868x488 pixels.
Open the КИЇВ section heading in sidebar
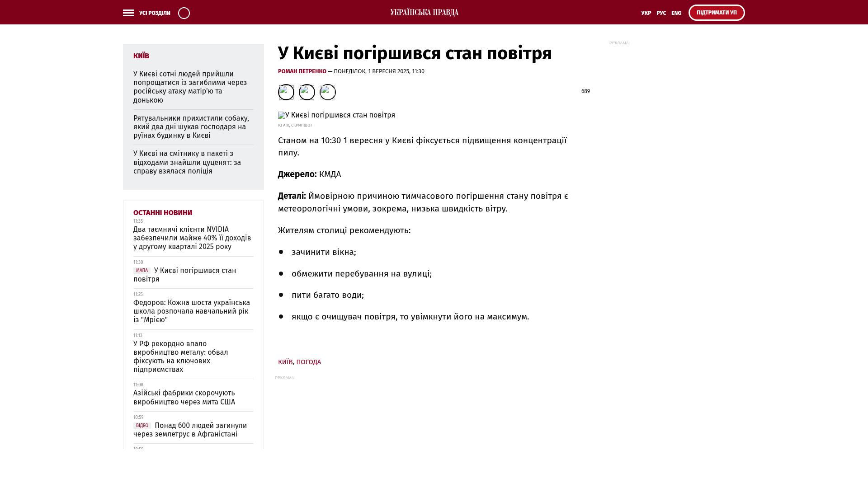coord(141,56)
